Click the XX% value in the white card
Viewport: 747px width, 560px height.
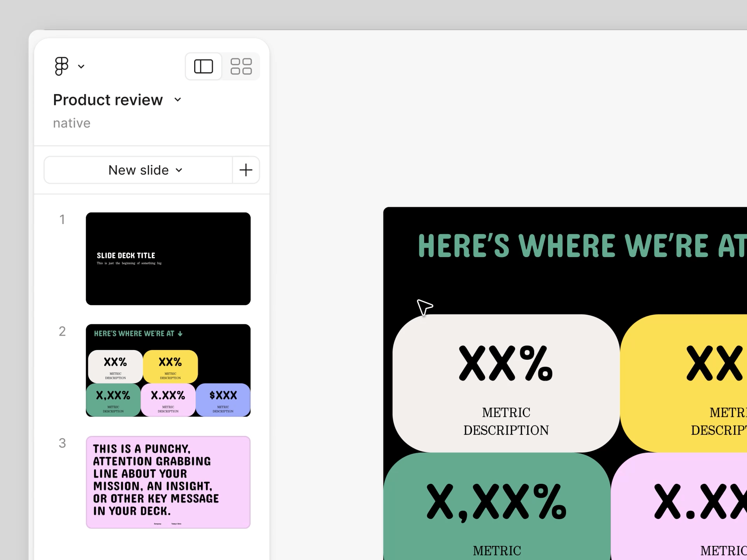(x=506, y=363)
